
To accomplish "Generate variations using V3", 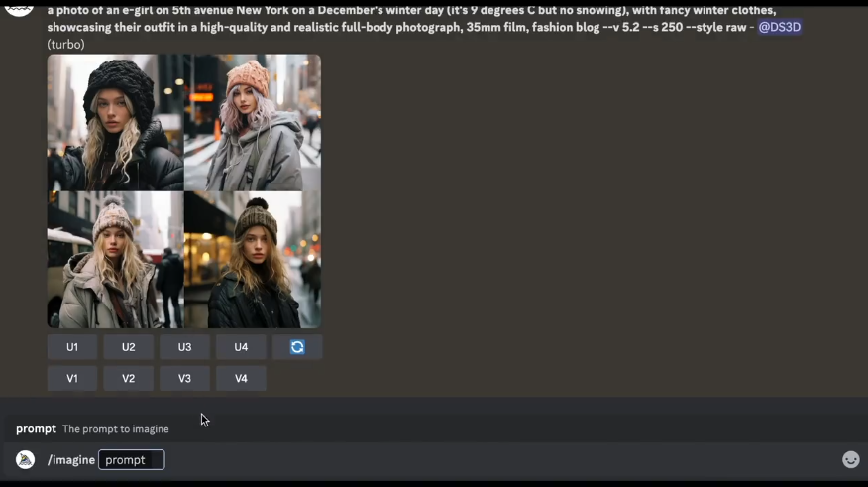I will pyautogui.click(x=184, y=378).
